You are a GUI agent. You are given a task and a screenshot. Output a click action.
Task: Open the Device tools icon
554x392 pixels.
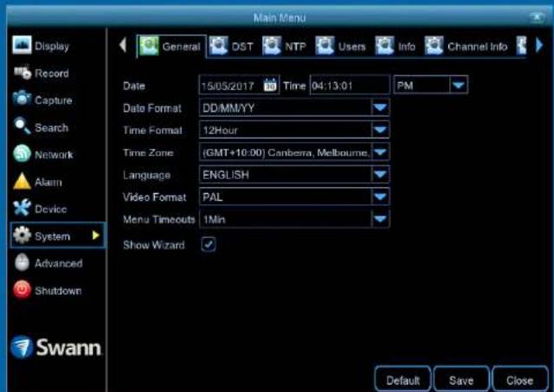pyautogui.click(x=22, y=208)
